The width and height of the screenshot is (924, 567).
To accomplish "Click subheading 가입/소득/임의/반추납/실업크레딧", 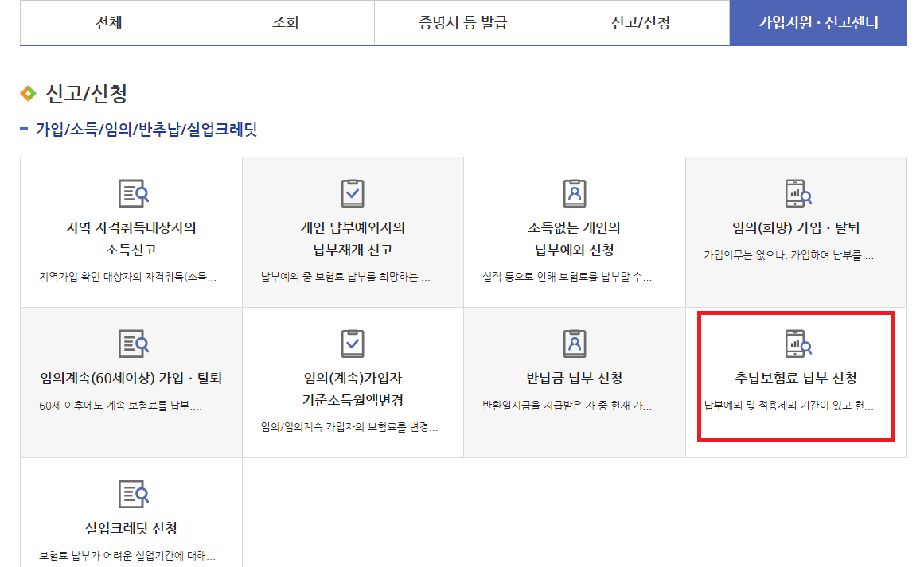I will tap(146, 130).
